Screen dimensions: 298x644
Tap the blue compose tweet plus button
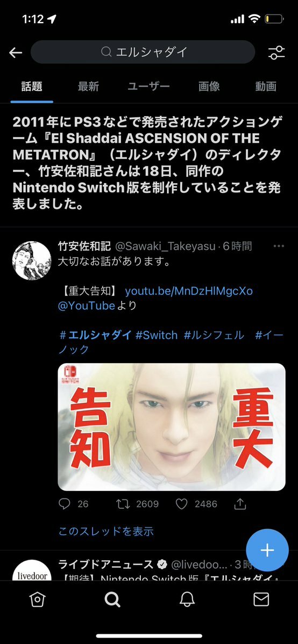coord(267,551)
